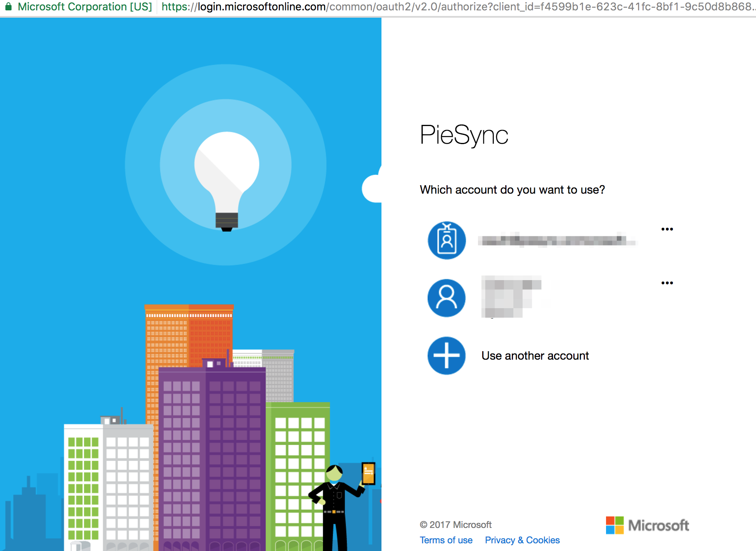Viewport: 756px width, 551px height.
Task: Click the green padlock security icon
Action: (8, 7)
